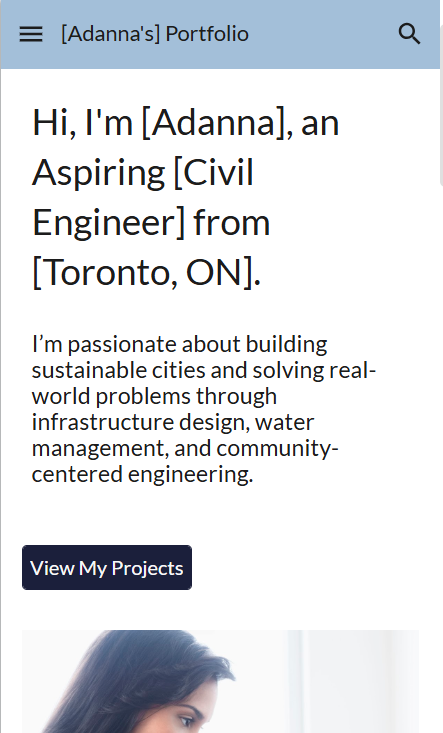Open the [Adanna's] Portfolio site title

155,34
